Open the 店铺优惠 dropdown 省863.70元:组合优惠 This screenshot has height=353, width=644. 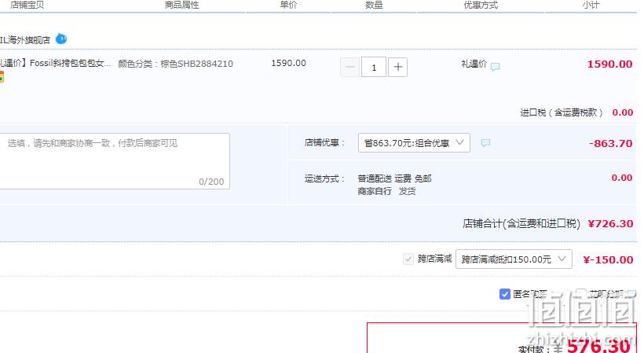click(x=414, y=143)
